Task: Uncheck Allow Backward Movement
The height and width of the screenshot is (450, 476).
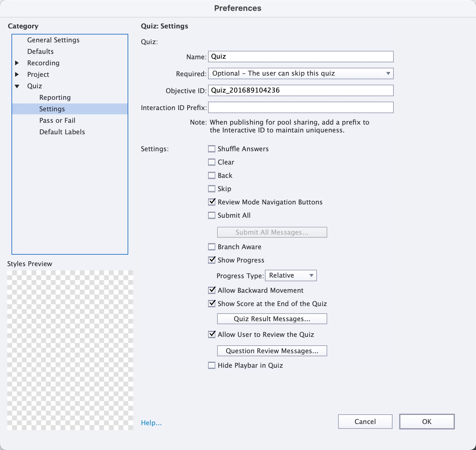Action: [x=212, y=290]
